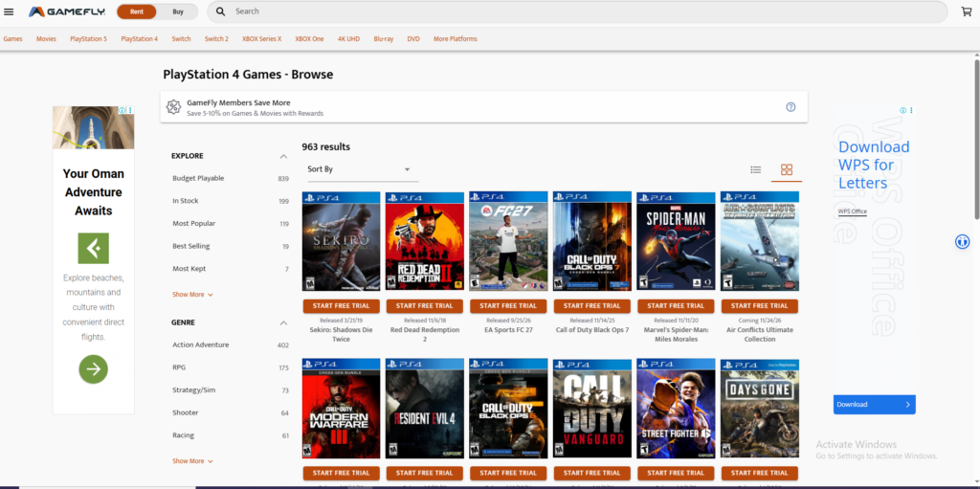Click the green arrow ad button
Viewport: 980px width, 489px height.
pos(93,369)
